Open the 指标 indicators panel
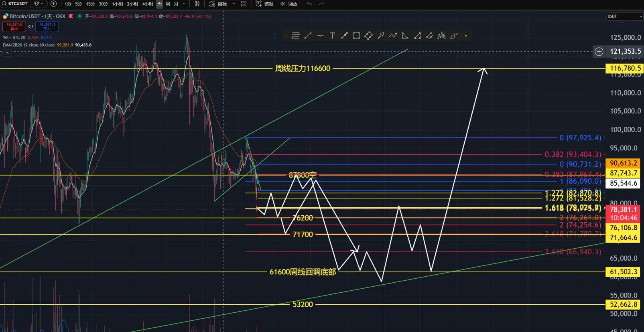Image resolution: width=644 pixels, height=332 pixels. pyautogui.click(x=218, y=4)
